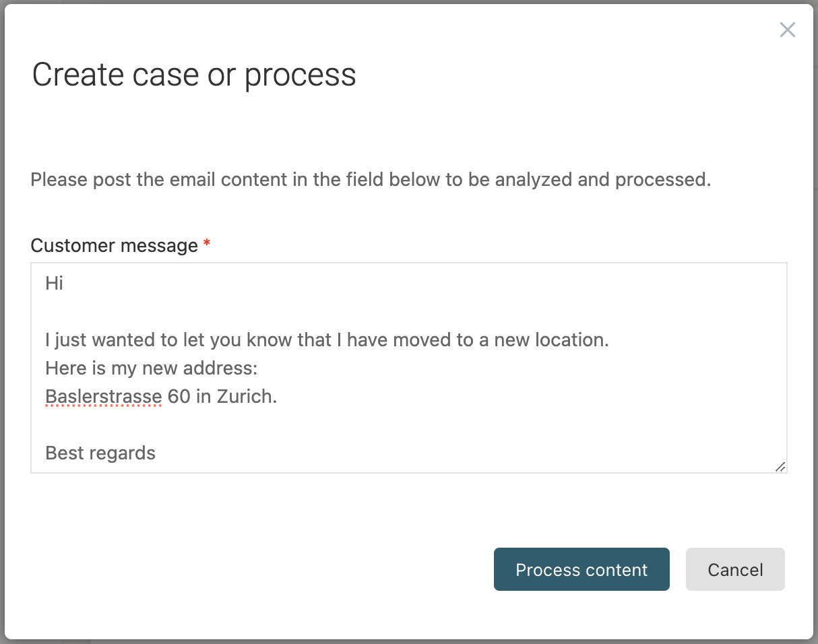Click the email content instruction text
Image resolution: width=818 pixels, height=644 pixels.
coord(371,179)
